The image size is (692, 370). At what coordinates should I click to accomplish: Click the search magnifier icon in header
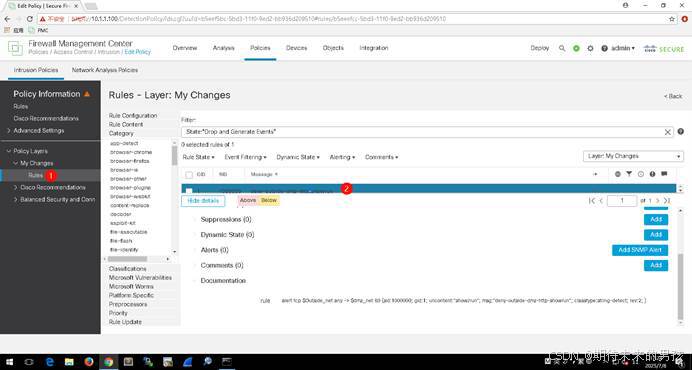(562, 49)
